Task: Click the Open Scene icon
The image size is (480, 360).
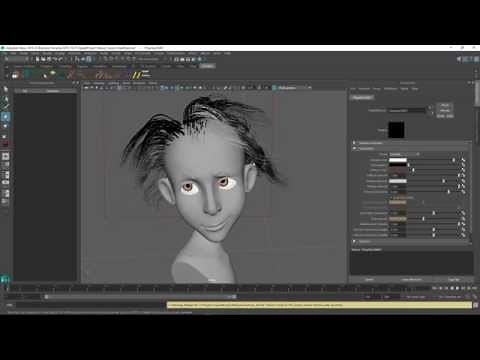Action: point(43,59)
